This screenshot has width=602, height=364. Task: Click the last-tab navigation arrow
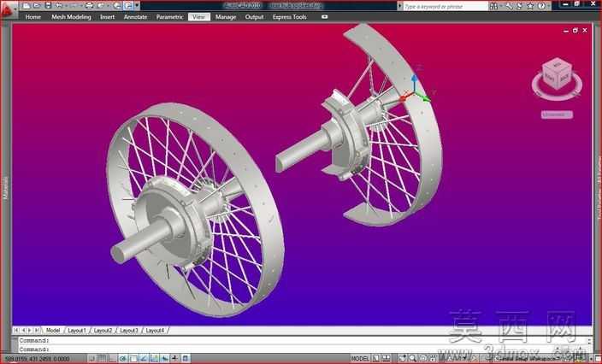pyautogui.click(x=37, y=330)
